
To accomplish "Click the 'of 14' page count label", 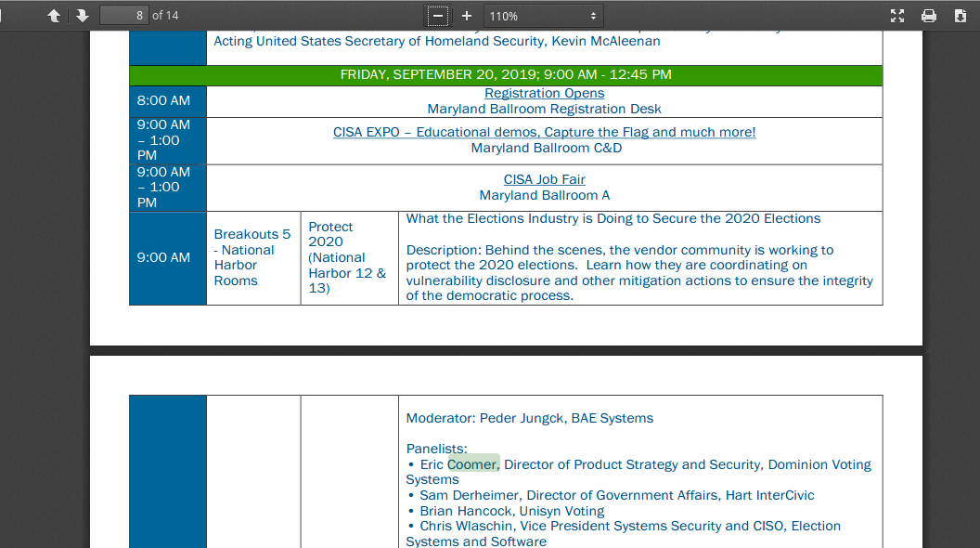I will click(165, 16).
